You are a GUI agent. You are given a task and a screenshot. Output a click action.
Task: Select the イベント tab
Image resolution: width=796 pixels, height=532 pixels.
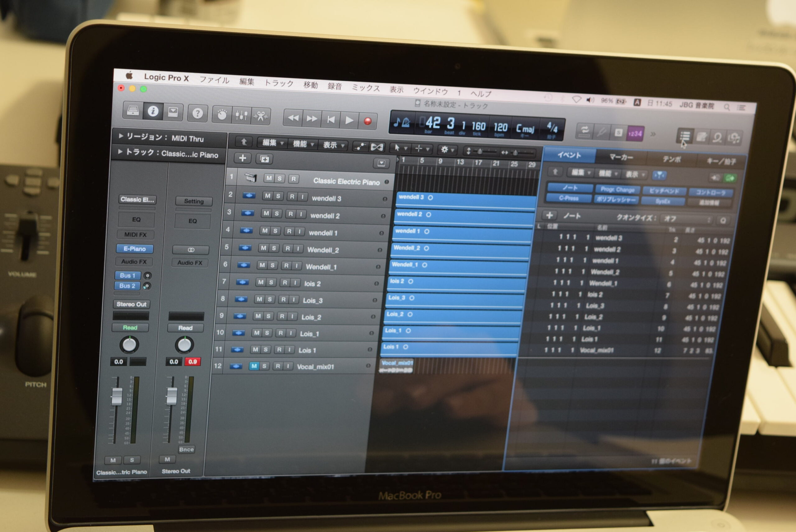tap(569, 155)
